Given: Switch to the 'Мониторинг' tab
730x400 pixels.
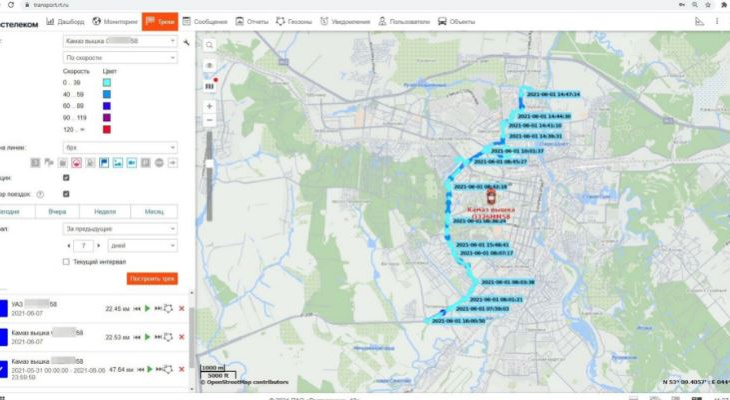Looking at the screenshot, I should pyautogui.click(x=115, y=20).
